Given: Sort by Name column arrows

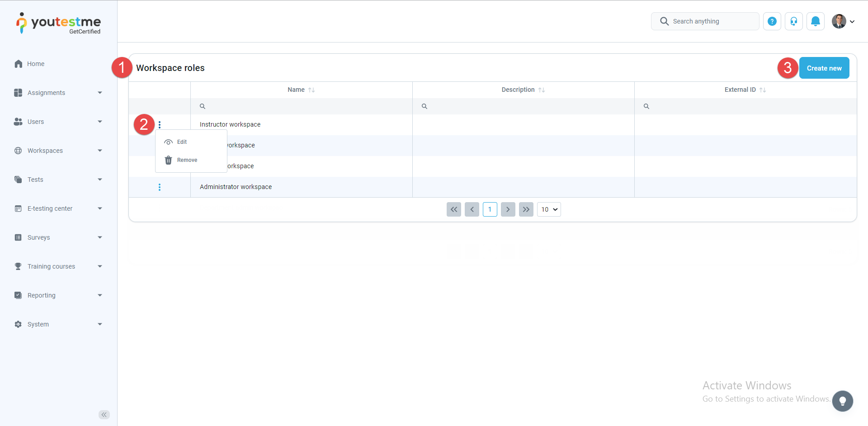Looking at the screenshot, I should coord(311,90).
